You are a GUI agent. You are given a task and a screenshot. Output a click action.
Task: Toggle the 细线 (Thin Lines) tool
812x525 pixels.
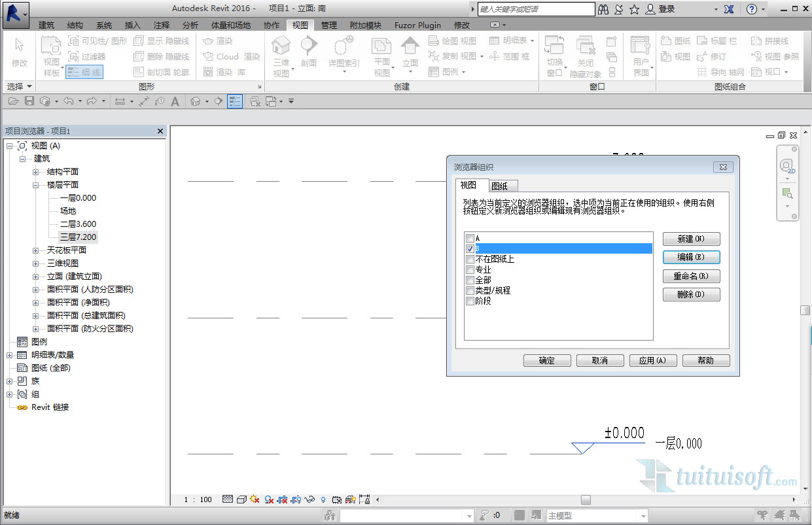click(84, 72)
